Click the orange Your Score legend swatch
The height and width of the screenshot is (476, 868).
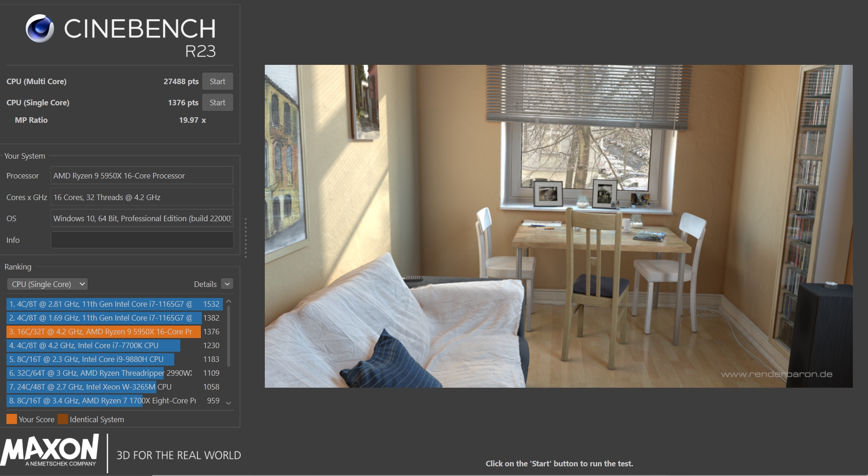(x=11, y=419)
